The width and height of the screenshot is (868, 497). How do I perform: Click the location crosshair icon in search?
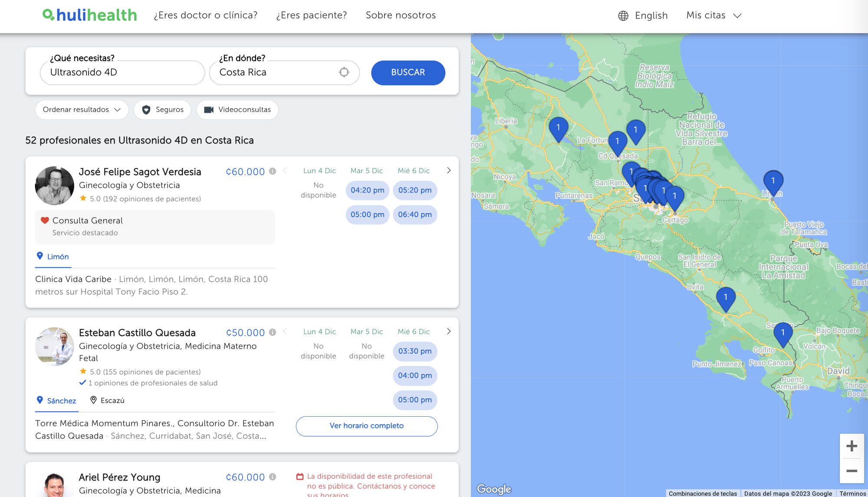pyautogui.click(x=344, y=72)
